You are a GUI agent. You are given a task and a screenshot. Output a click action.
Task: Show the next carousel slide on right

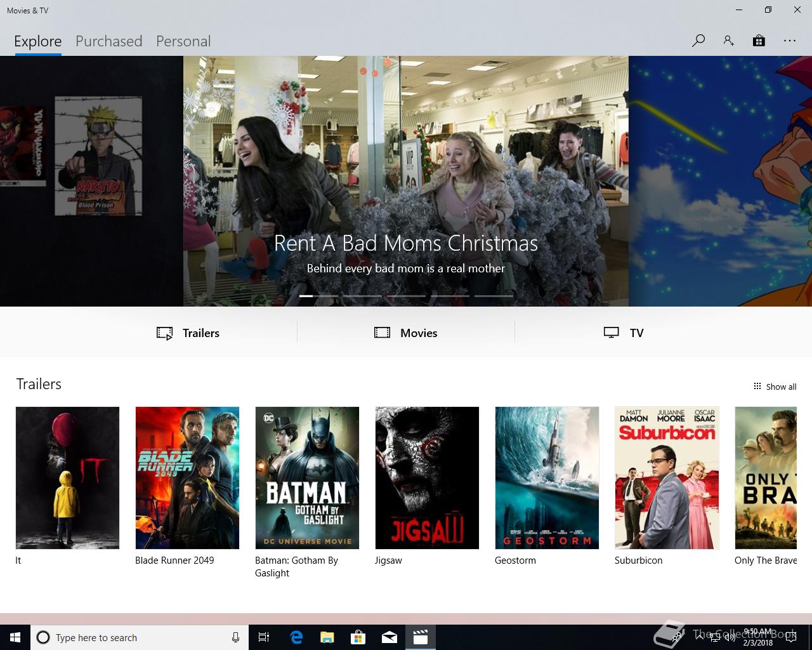[x=720, y=181]
